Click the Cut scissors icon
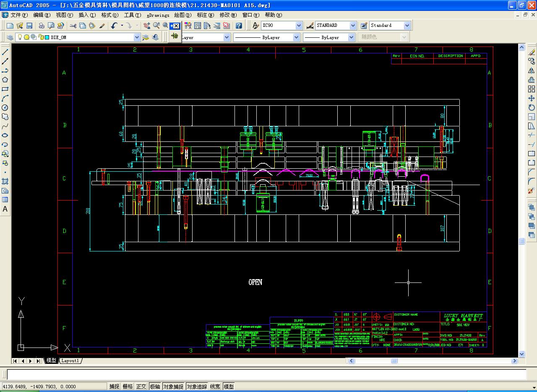This screenshot has height=392, width=537. coord(73,26)
